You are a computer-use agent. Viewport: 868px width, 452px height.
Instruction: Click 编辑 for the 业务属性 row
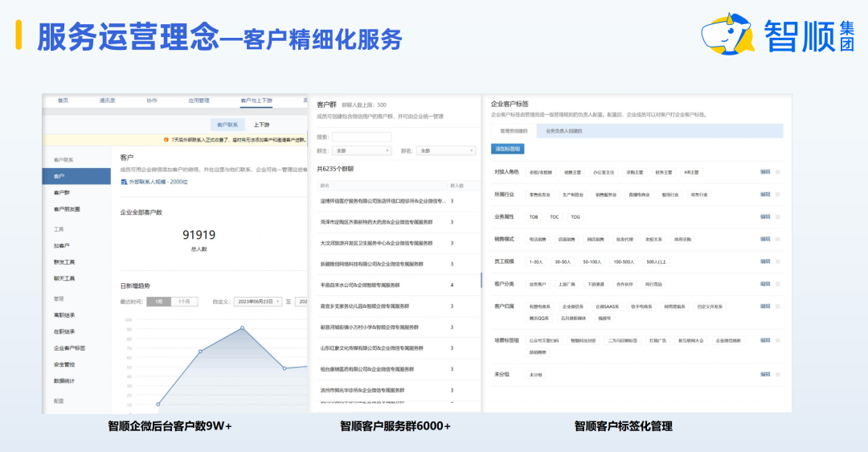coord(765,217)
